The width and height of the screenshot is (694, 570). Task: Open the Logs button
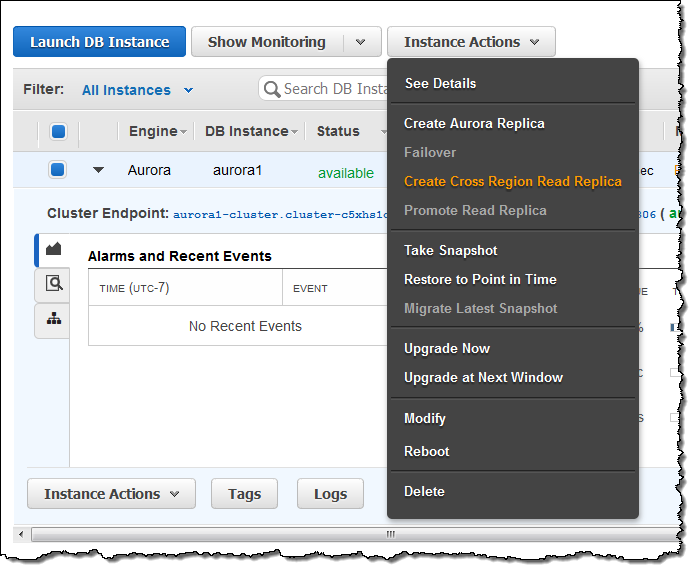pyautogui.click(x=330, y=494)
